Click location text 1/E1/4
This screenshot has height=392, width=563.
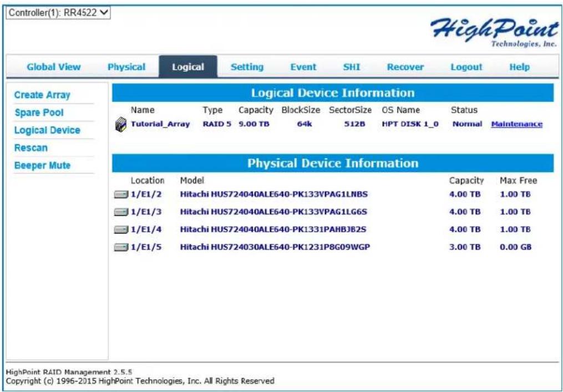[x=146, y=230]
